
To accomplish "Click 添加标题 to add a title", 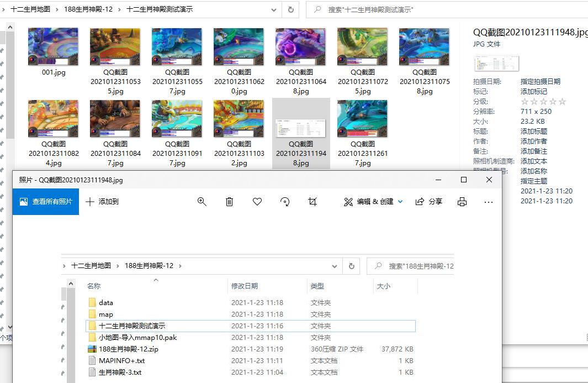I will [x=534, y=132].
